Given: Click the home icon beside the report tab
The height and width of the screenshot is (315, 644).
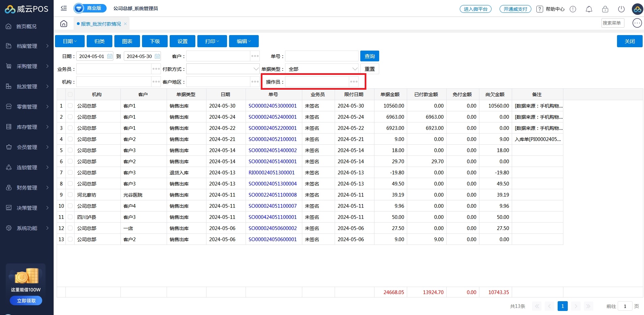Looking at the screenshot, I should coord(64,24).
